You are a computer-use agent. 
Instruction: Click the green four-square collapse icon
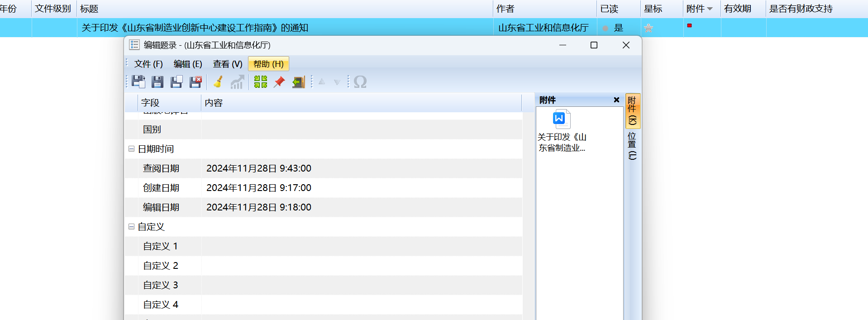point(261,82)
